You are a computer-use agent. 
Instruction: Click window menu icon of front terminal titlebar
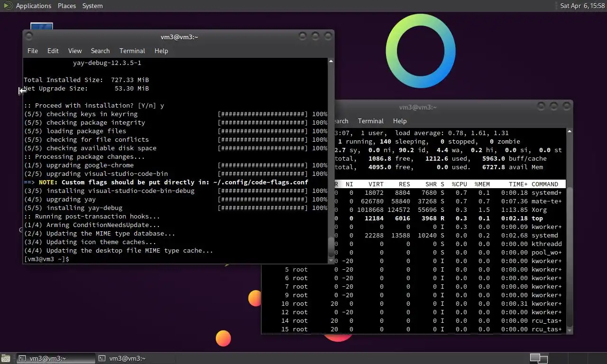coord(29,36)
